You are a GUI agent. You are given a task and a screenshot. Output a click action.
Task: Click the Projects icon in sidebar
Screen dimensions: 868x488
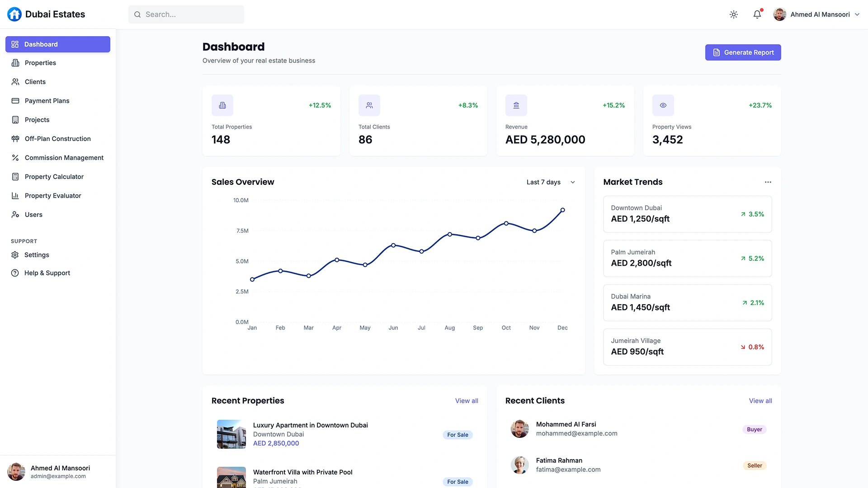pyautogui.click(x=15, y=120)
